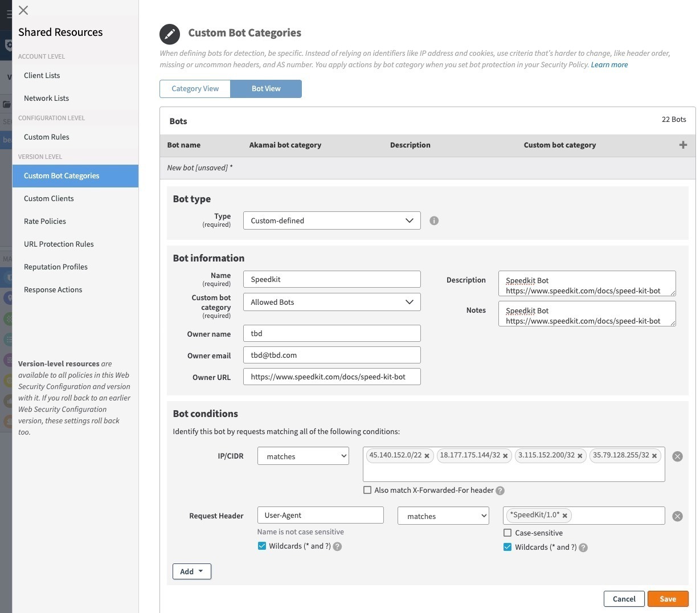
Task: Remove the 45.140.152.0/22 IP tag
Action: click(427, 456)
